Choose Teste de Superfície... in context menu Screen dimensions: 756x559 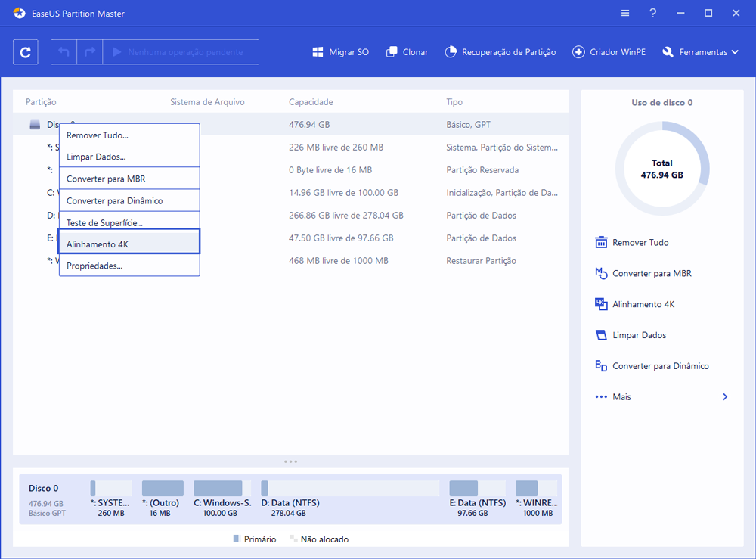coord(129,222)
